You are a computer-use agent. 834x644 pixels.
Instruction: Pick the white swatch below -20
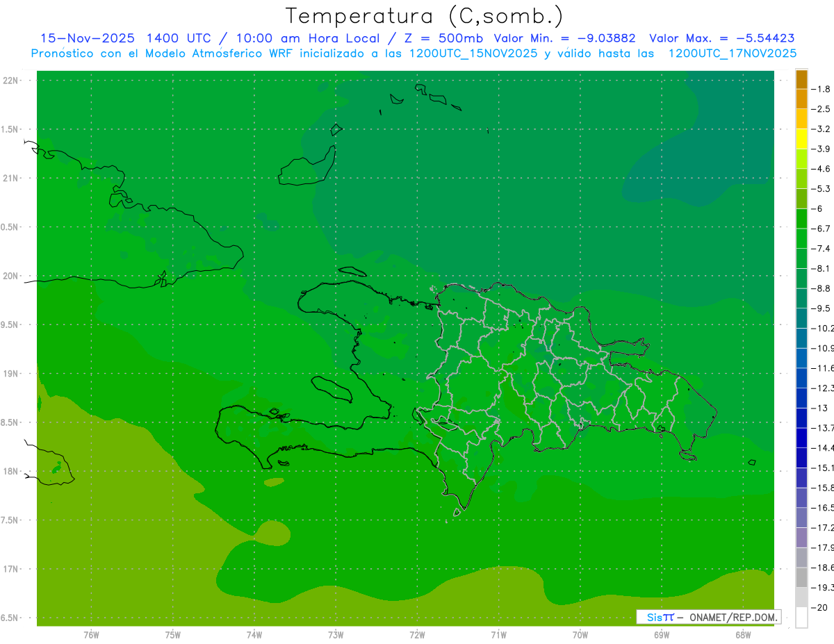coord(801,617)
